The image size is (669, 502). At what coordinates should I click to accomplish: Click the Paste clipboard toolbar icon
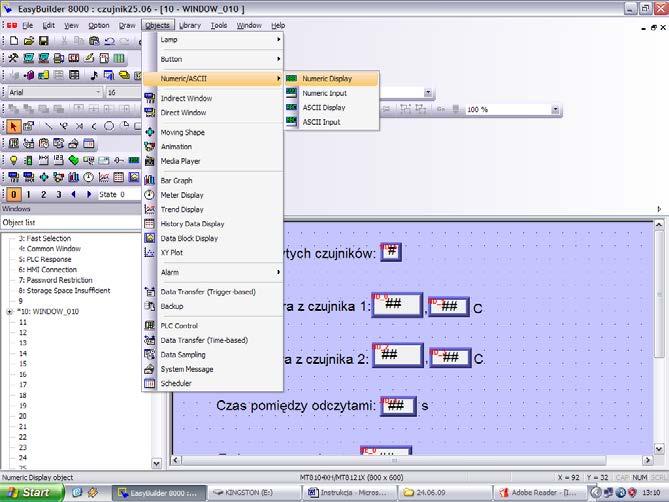click(x=94, y=41)
